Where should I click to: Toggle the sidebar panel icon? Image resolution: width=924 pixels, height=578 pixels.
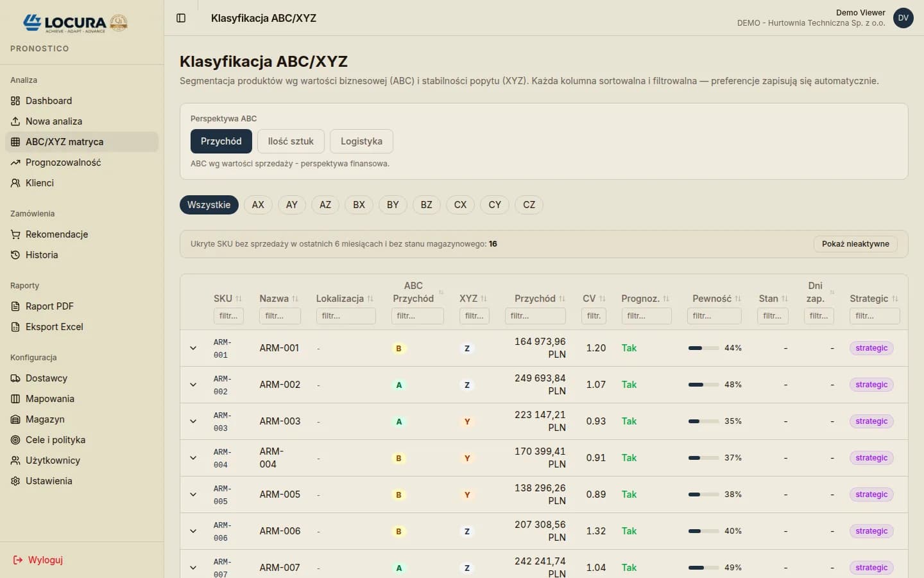tap(181, 18)
